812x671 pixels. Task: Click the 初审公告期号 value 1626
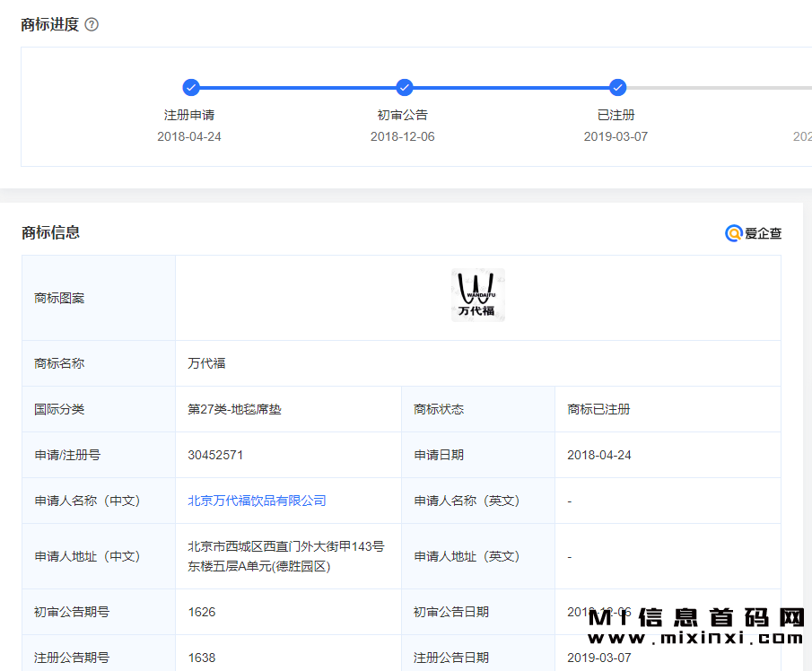click(202, 612)
